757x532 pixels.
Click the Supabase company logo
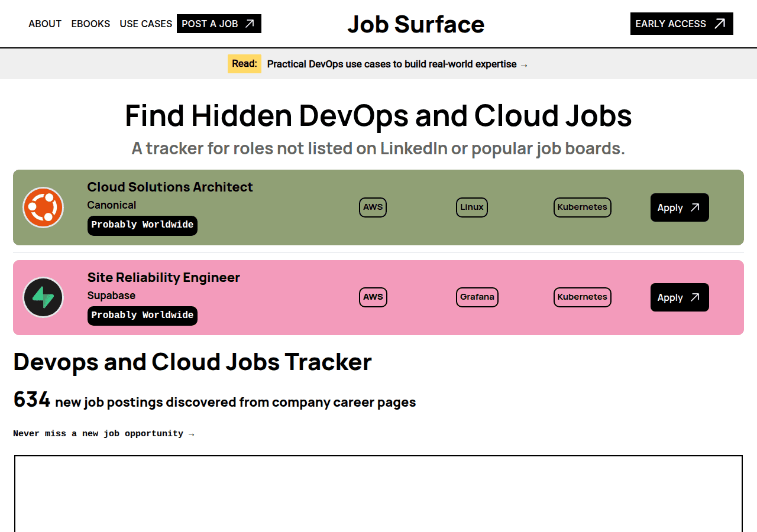point(43,297)
